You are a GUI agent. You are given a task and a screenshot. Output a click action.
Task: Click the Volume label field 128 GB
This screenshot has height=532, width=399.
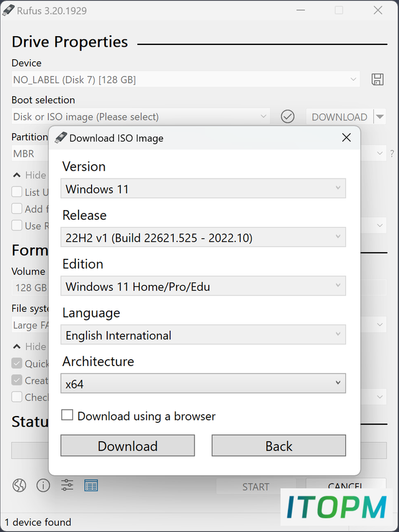[x=30, y=288]
